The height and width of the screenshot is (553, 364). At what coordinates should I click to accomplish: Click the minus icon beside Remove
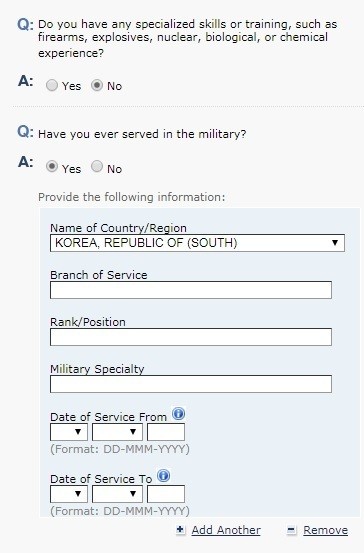click(x=291, y=530)
